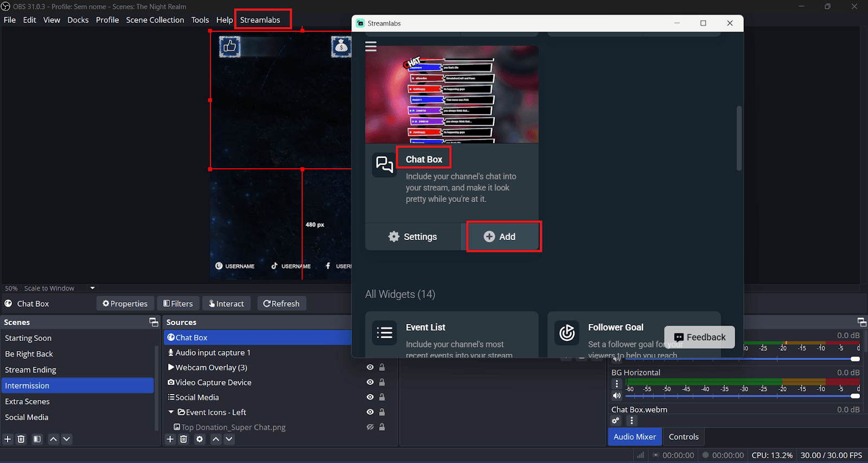
Task: Move the selected source down
Action: coord(229,439)
